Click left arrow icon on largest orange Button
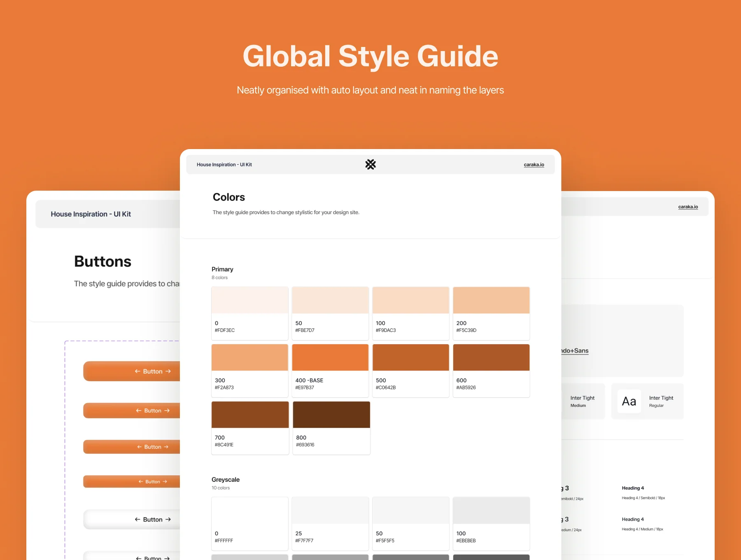The image size is (741, 560). 137,371
